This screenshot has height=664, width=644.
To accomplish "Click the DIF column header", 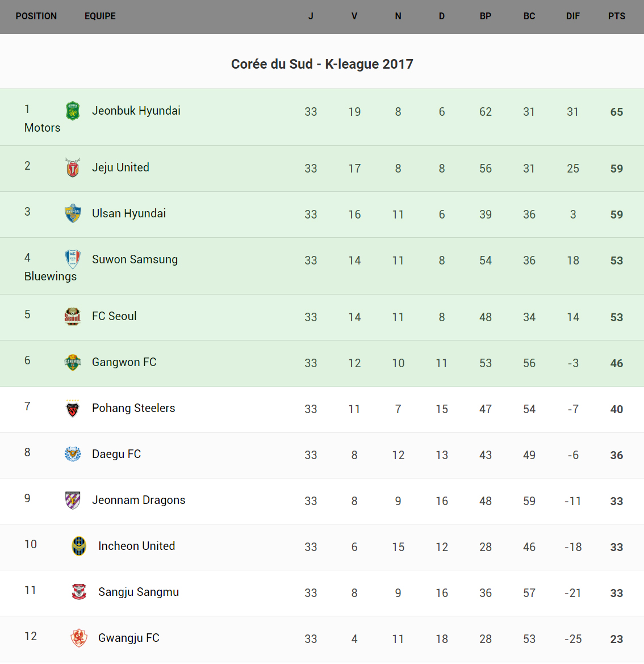I will pyautogui.click(x=572, y=16).
